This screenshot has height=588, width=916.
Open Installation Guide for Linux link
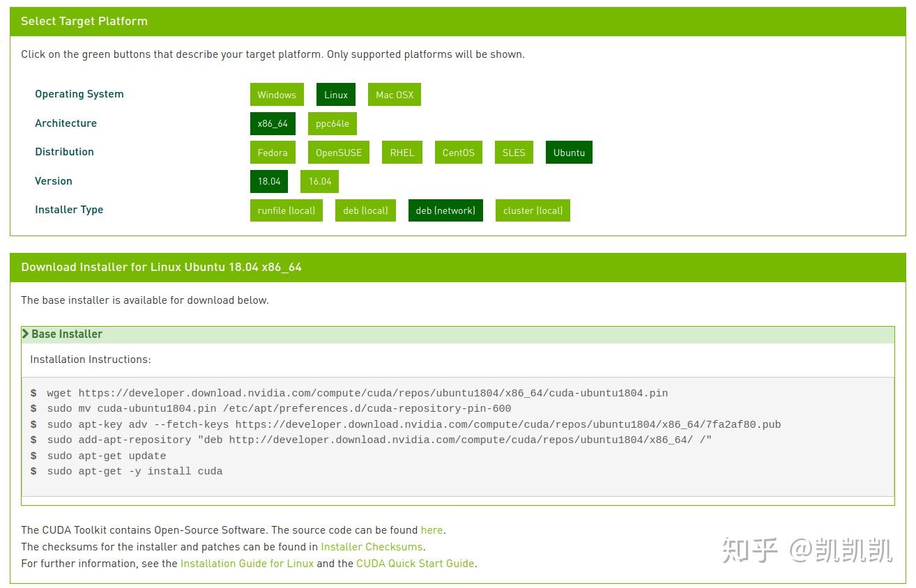coord(247,564)
